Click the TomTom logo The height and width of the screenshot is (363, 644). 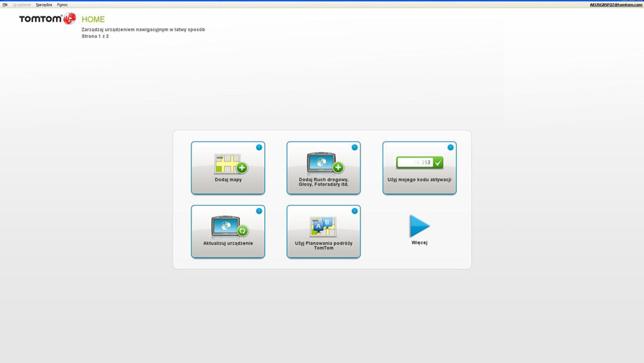pos(47,18)
